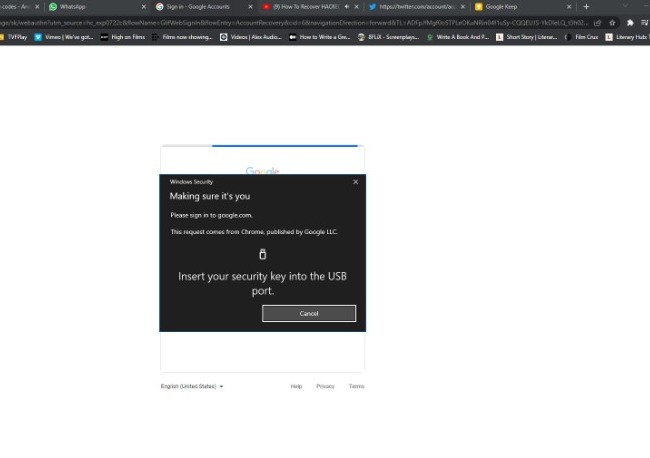Open the BFLIX - Screenplays bookmark
Viewport: 650px width, 458px height.
388,37
